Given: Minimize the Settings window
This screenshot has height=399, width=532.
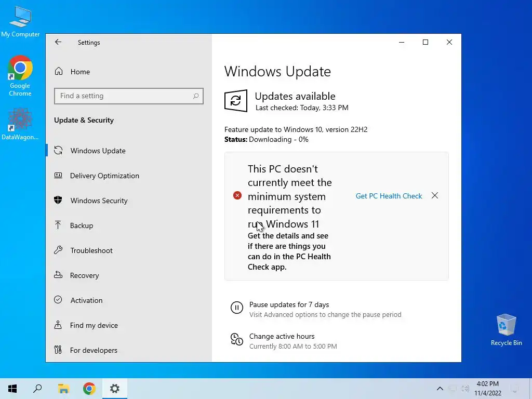Looking at the screenshot, I should pos(402,42).
